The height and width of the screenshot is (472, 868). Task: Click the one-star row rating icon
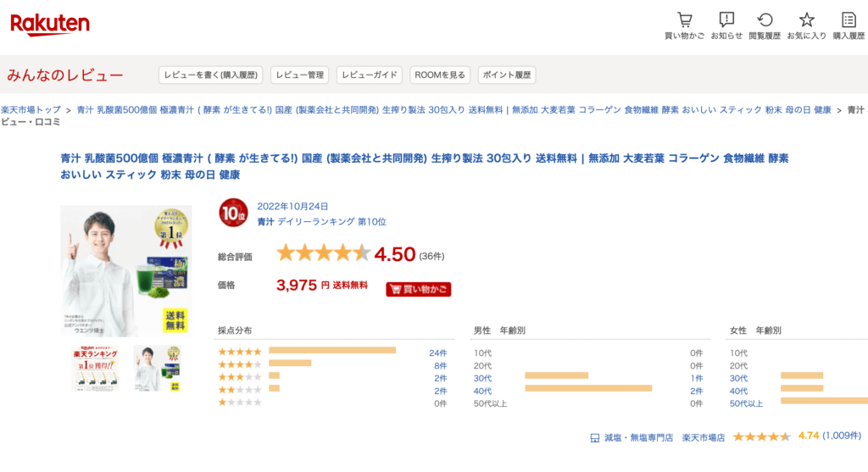[x=240, y=403]
